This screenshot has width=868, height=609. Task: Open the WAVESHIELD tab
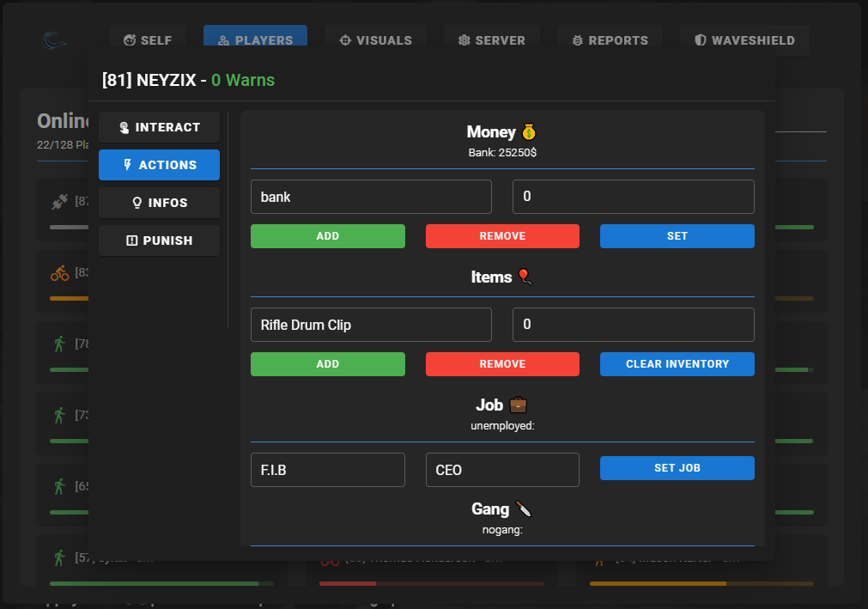(744, 40)
